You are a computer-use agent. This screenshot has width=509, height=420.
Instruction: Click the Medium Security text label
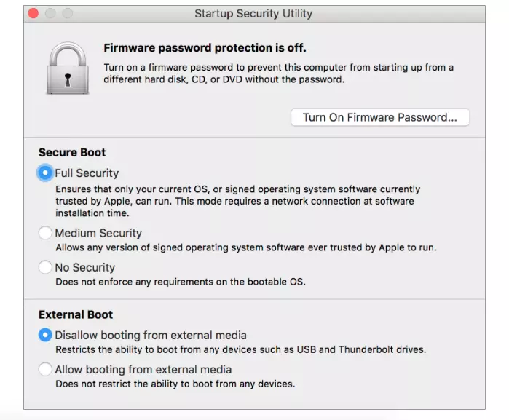click(x=98, y=233)
